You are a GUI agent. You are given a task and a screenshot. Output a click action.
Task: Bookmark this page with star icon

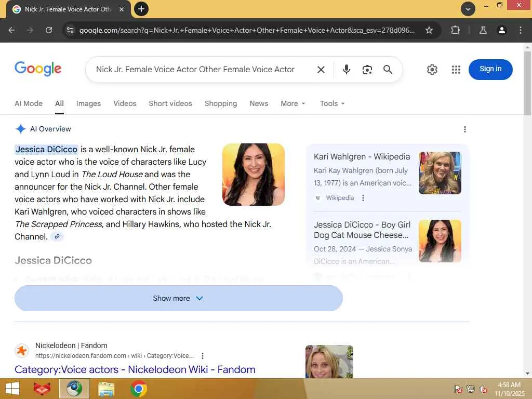tap(429, 30)
